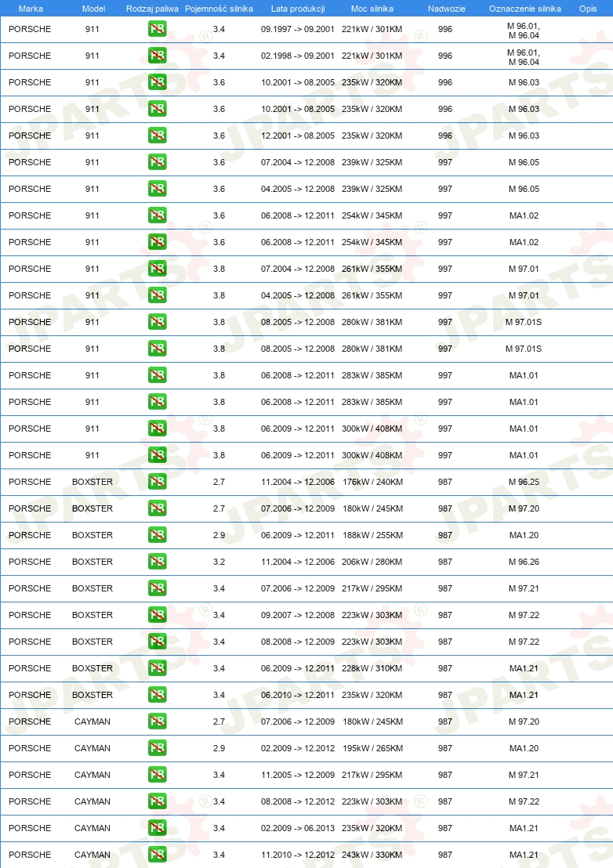Click the power value 188kW / 255KM
613x868 pixels.
(372, 535)
